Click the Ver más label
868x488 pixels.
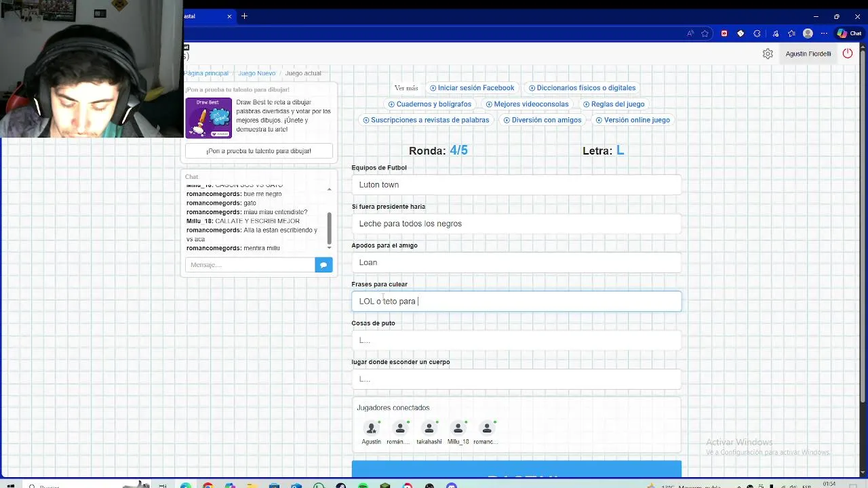pyautogui.click(x=406, y=88)
